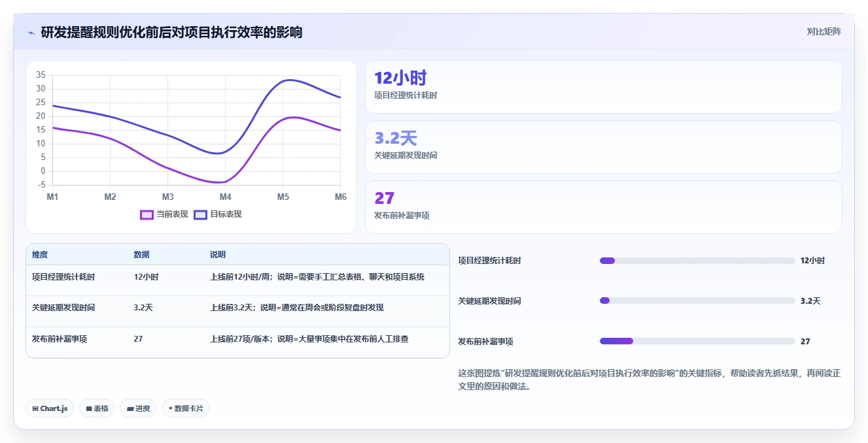The image size is (868, 443).
Task: Select the 表格 tag chip
Action: click(97, 408)
